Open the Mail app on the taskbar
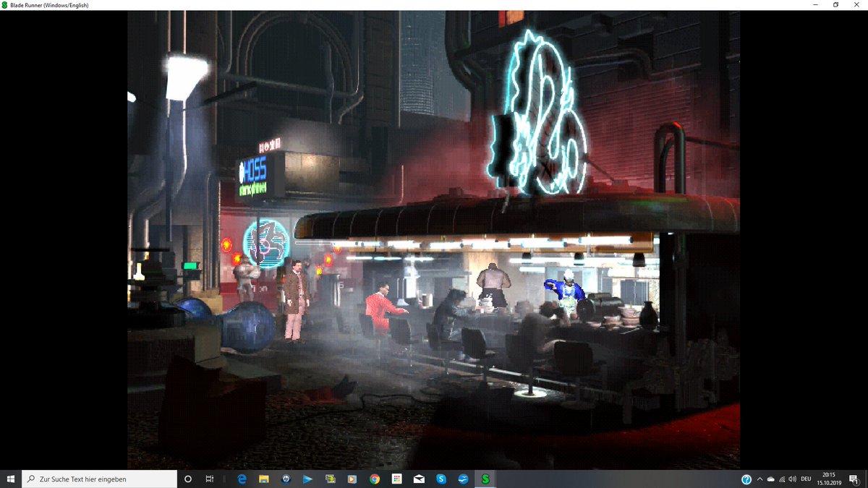Image resolution: width=868 pixels, height=488 pixels. 418,479
